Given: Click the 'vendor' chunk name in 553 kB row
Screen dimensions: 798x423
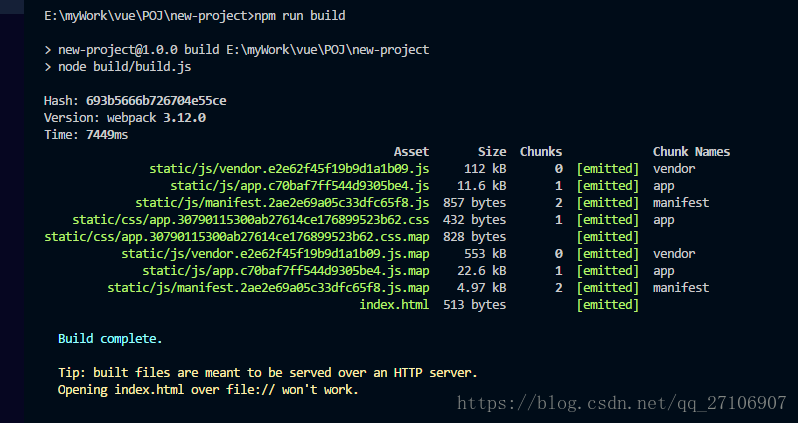Looking at the screenshot, I should (x=674, y=253).
